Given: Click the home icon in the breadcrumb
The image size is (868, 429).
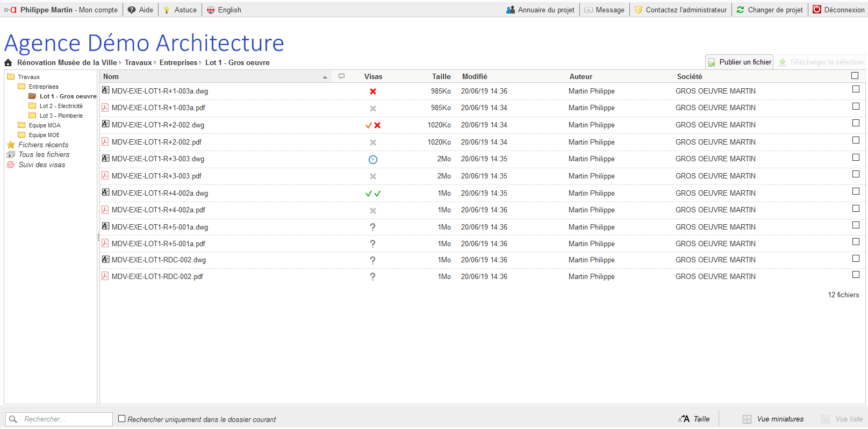Looking at the screenshot, I should coord(8,63).
